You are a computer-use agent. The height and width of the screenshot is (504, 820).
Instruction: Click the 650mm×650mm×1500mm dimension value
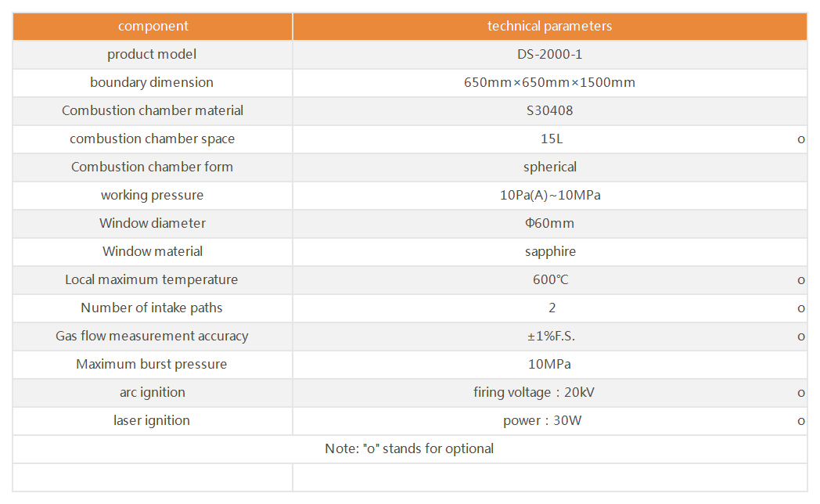pos(549,83)
